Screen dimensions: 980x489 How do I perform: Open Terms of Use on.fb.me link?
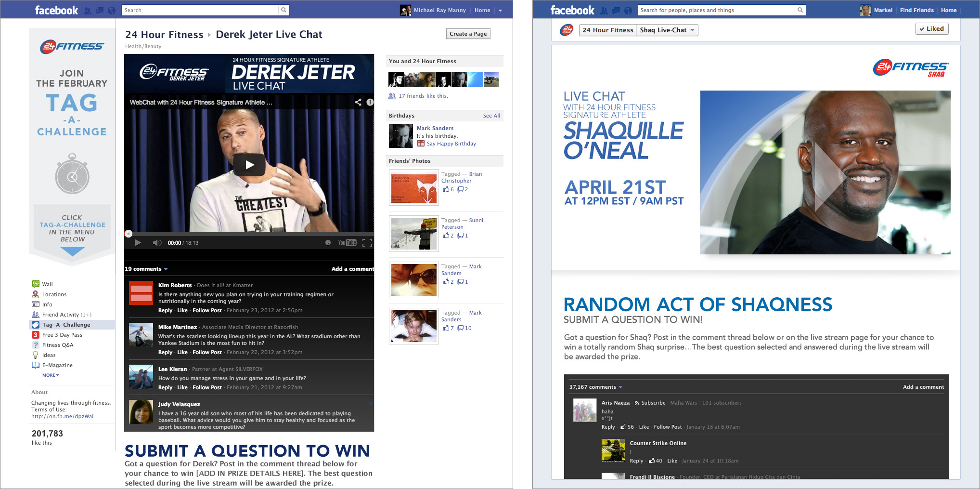pos(63,416)
